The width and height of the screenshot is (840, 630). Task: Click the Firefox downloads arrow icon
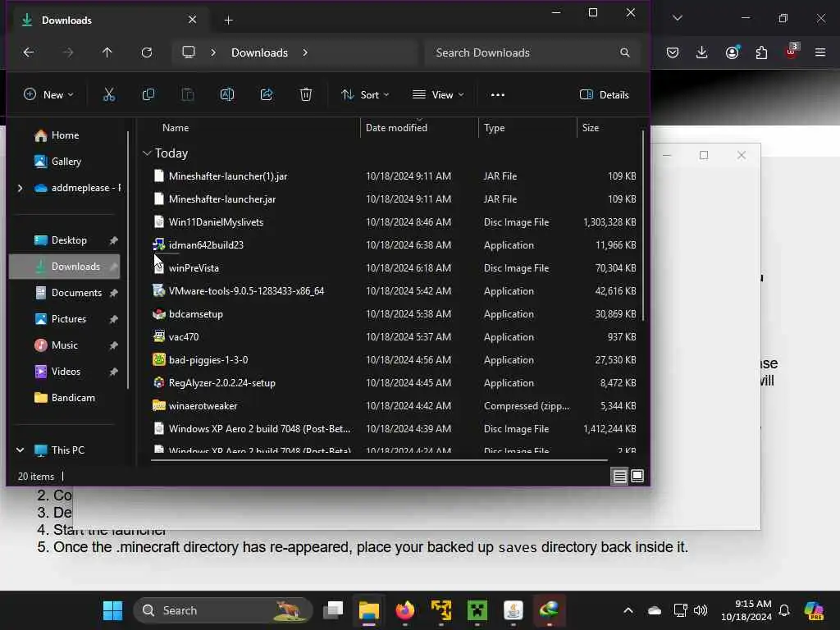pos(702,52)
